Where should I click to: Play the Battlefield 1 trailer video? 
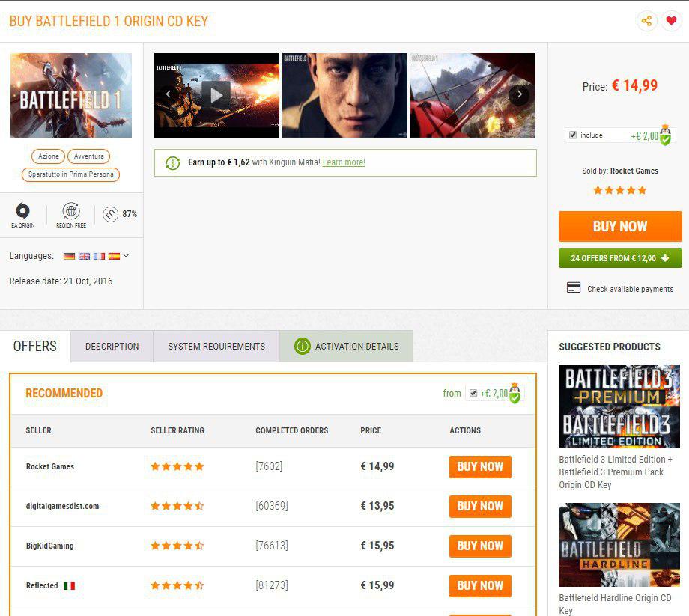216,94
